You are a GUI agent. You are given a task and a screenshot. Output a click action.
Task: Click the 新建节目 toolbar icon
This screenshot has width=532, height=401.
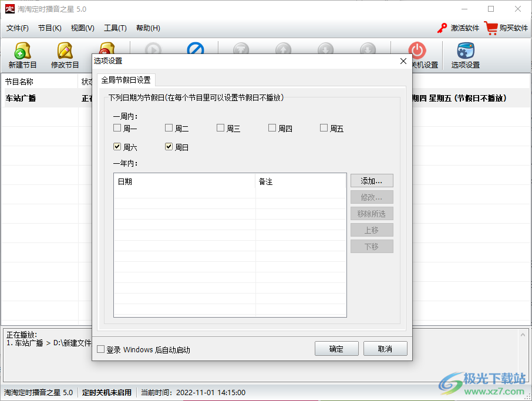[23, 51]
